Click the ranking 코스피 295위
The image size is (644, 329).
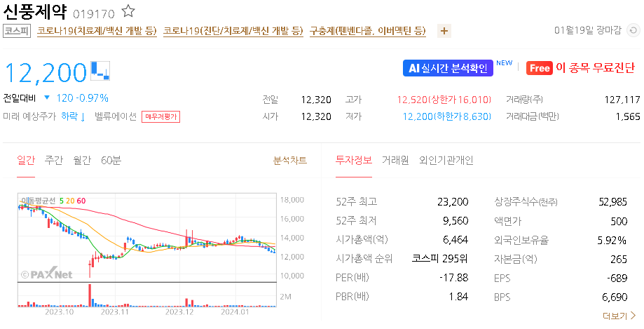(x=440, y=259)
